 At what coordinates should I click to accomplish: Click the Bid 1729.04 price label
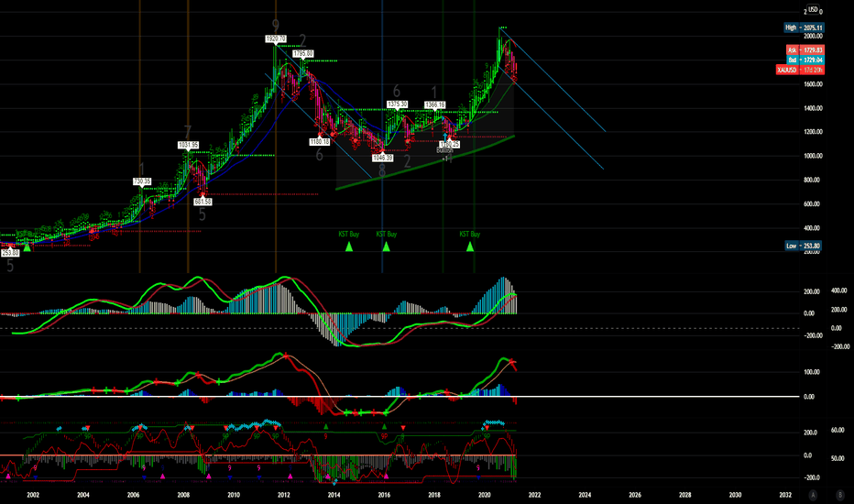pyautogui.click(x=805, y=60)
